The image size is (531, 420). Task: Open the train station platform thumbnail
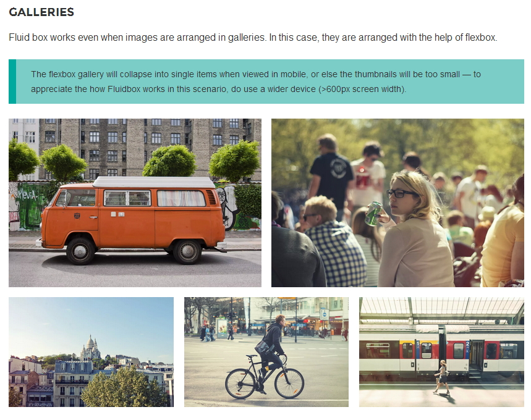441,352
